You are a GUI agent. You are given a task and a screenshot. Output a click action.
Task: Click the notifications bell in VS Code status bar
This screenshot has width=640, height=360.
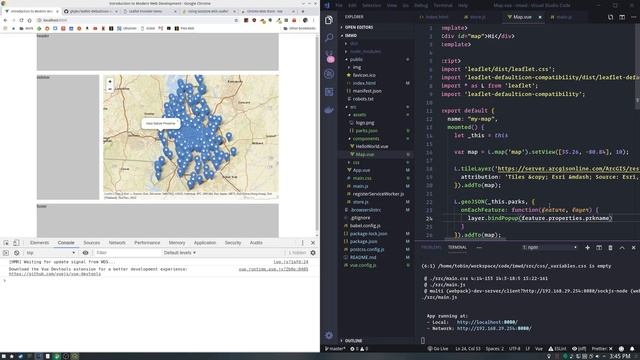pos(632,349)
